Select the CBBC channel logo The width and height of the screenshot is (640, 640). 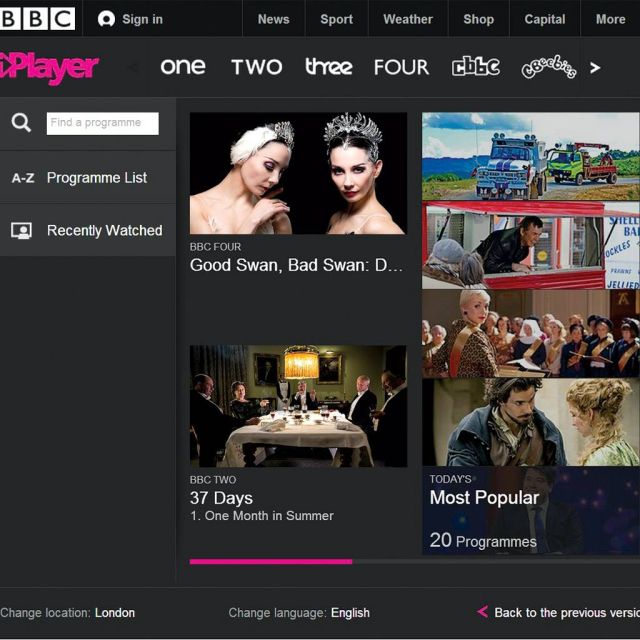click(x=476, y=67)
